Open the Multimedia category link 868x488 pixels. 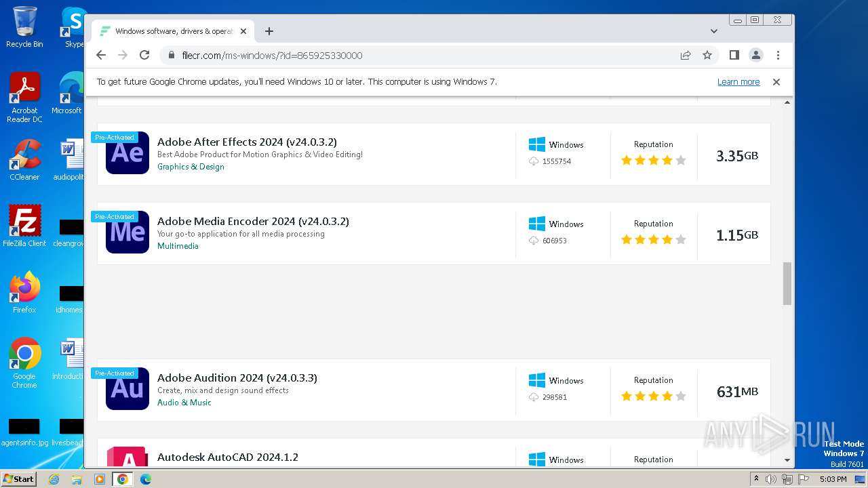point(178,246)
